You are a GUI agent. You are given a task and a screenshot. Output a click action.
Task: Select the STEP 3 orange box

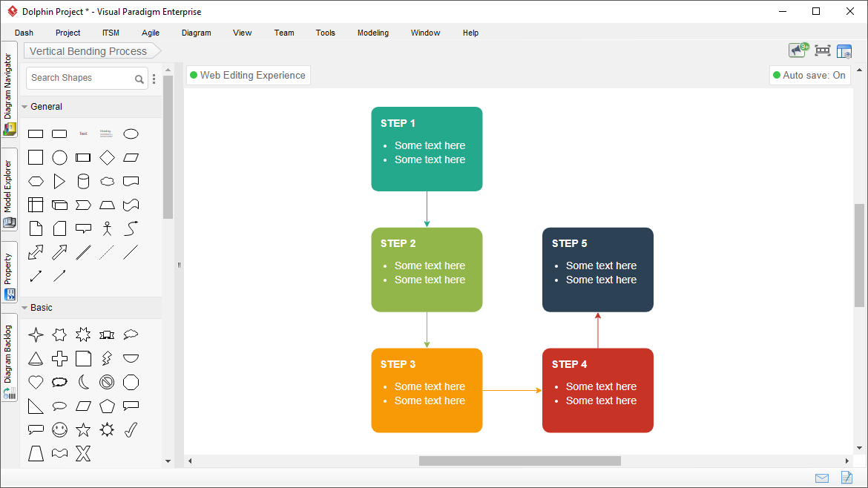427,390
